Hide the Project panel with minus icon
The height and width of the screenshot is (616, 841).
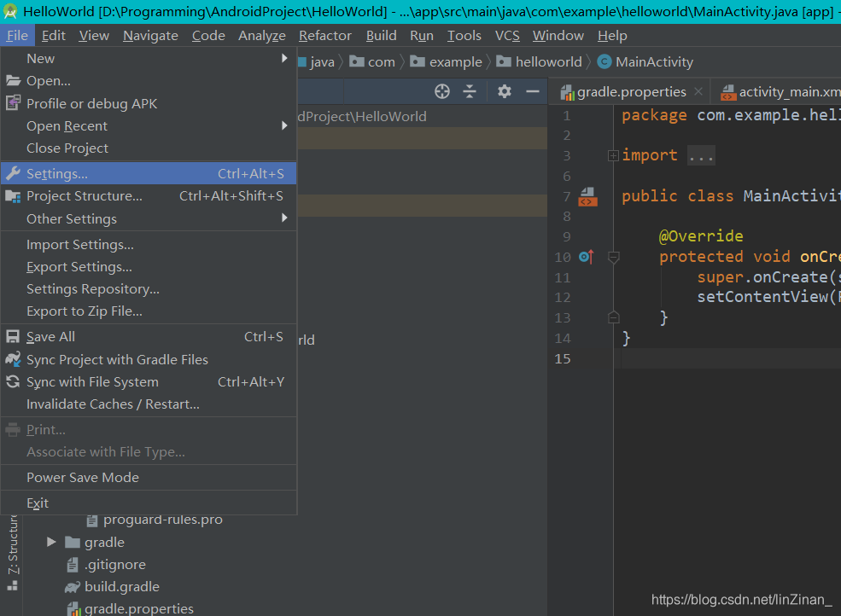coord(532,91)
